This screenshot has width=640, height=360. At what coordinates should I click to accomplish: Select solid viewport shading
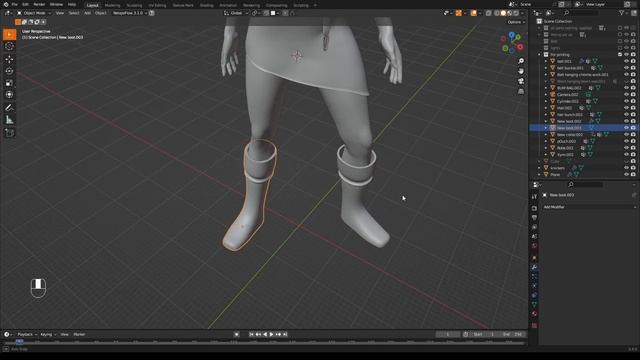503,13
